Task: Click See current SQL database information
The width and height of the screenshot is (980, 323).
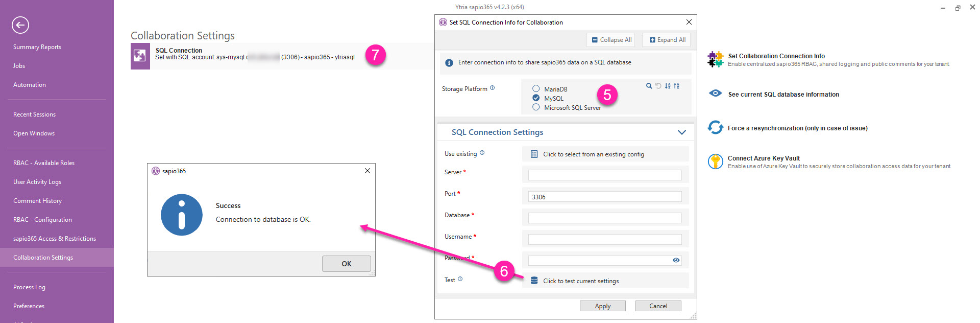Action: (783, 95)
